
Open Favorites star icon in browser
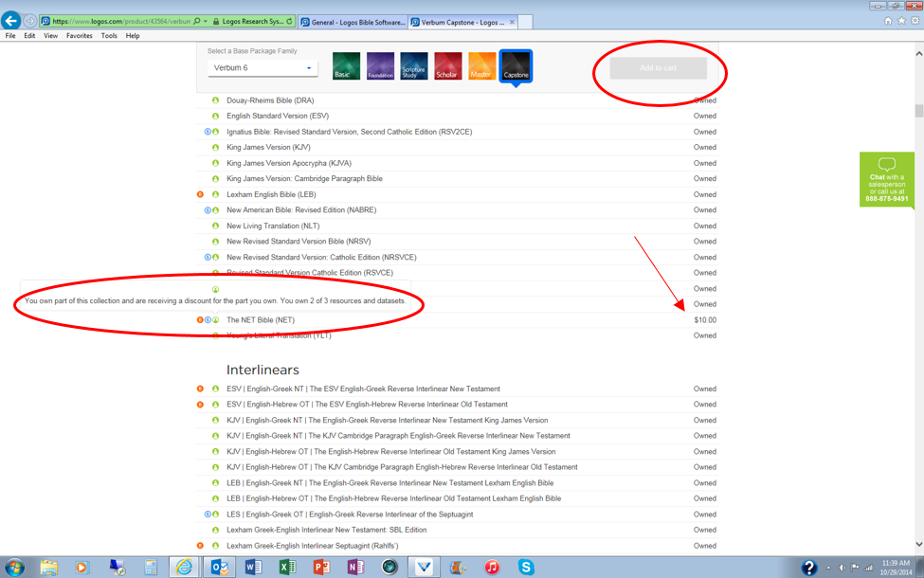click(901, 21)
